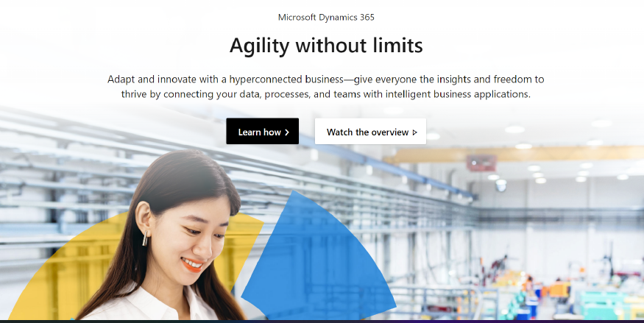
Task: Click the woman's orange lipstick smile
Action: click(x=192, y=265)
